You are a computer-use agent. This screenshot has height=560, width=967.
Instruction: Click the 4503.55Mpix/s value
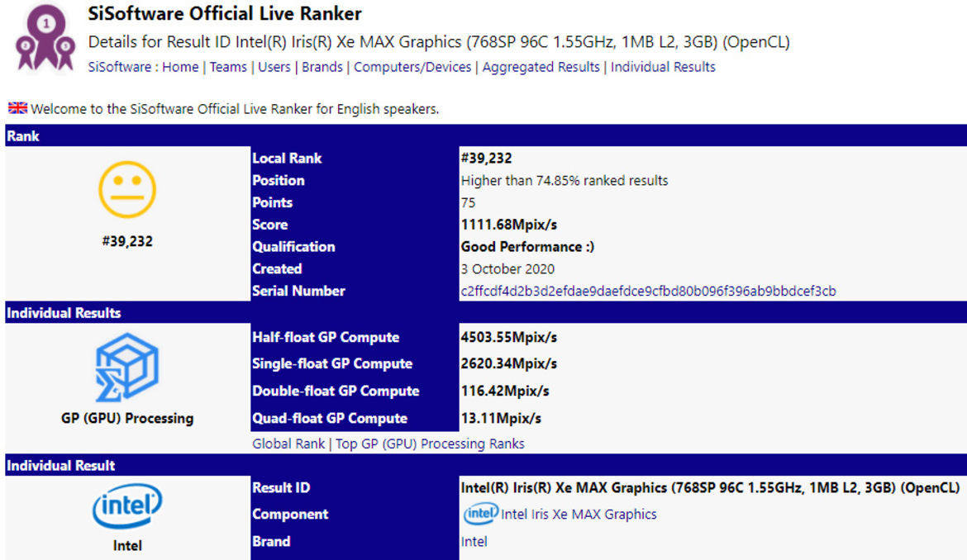click(509, 337)
